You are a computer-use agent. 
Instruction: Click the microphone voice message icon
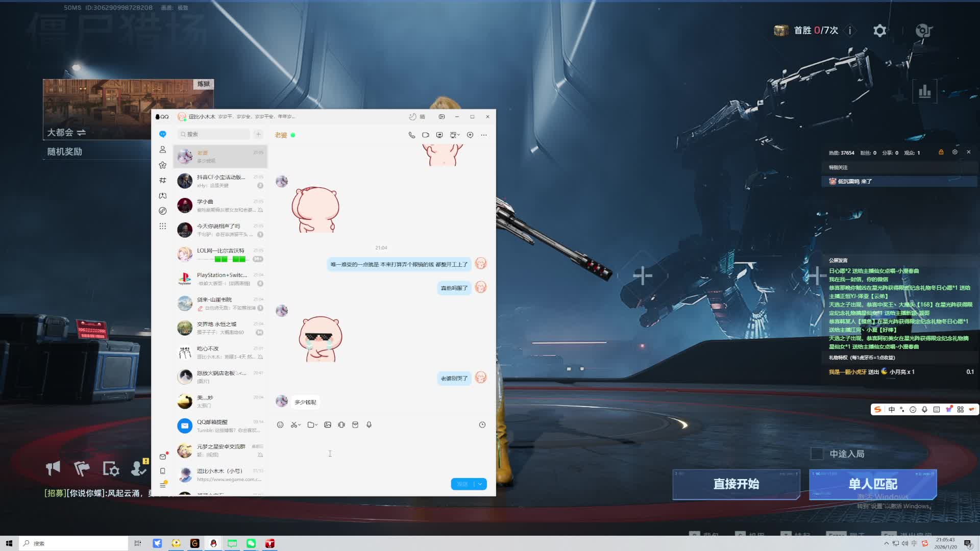click(x=369, y=425)
